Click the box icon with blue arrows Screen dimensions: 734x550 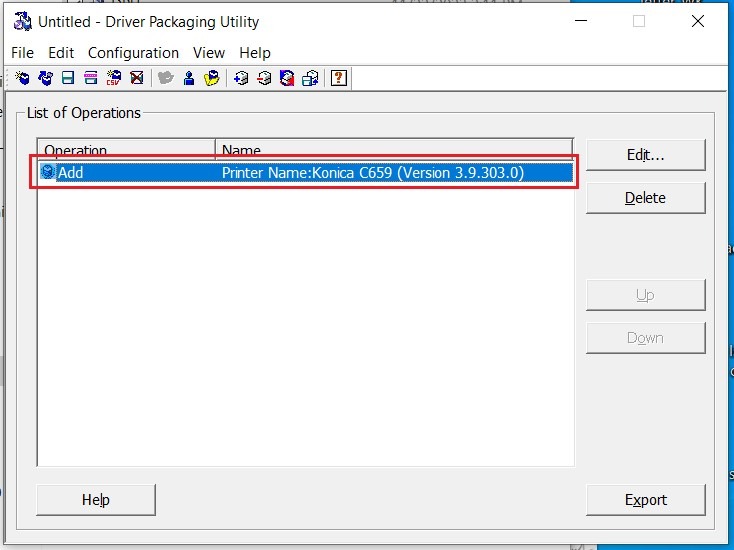(45, 78)
